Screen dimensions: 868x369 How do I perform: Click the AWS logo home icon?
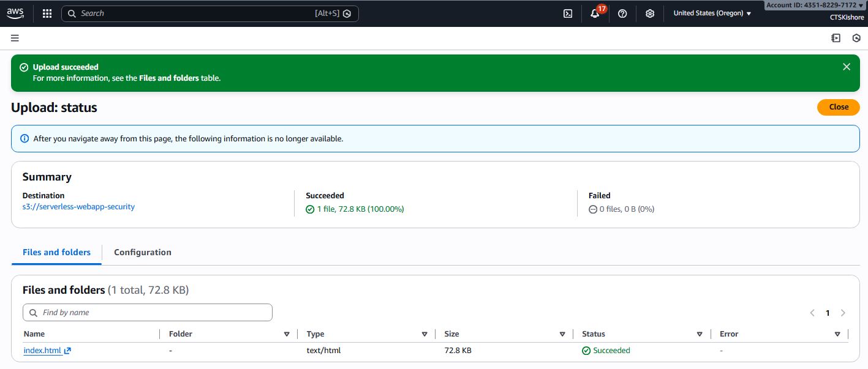point(15,13)
